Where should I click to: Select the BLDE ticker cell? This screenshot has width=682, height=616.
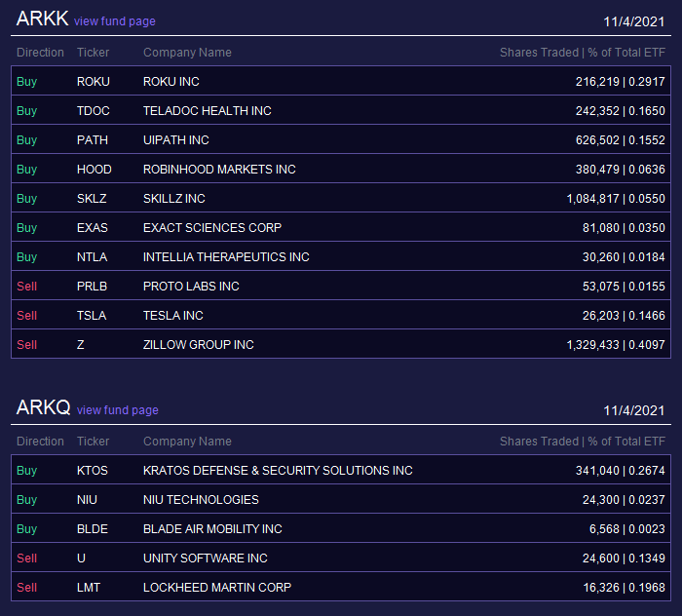coord(93,528)
